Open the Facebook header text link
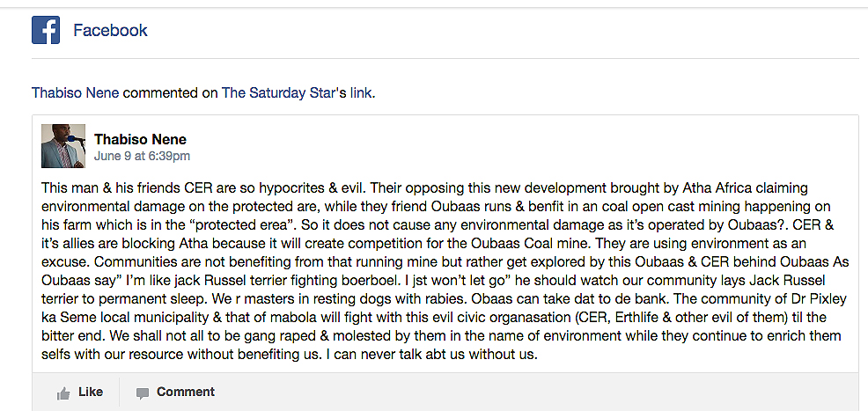 click(110, 30)
